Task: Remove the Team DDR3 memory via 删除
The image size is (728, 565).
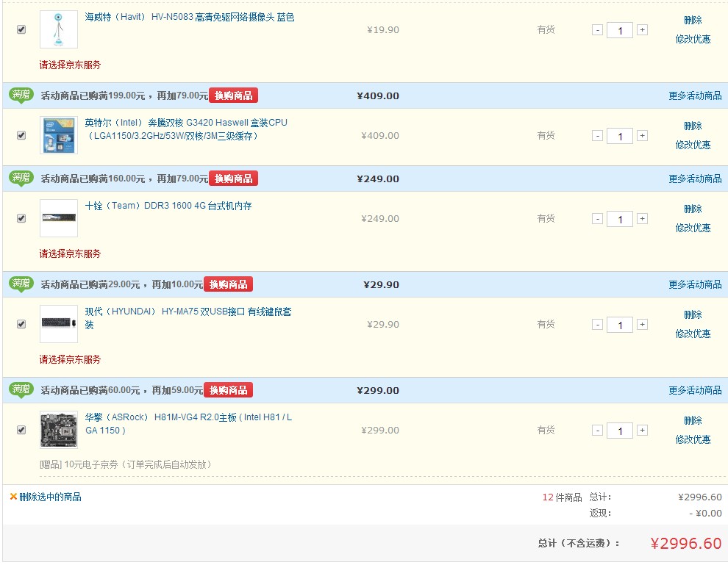Action: coord(693,209)
